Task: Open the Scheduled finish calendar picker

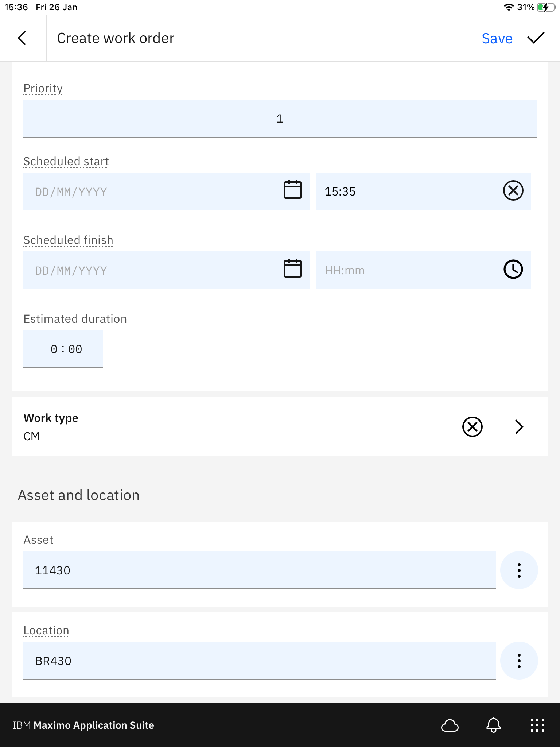Action: click(x=292, y=268)
